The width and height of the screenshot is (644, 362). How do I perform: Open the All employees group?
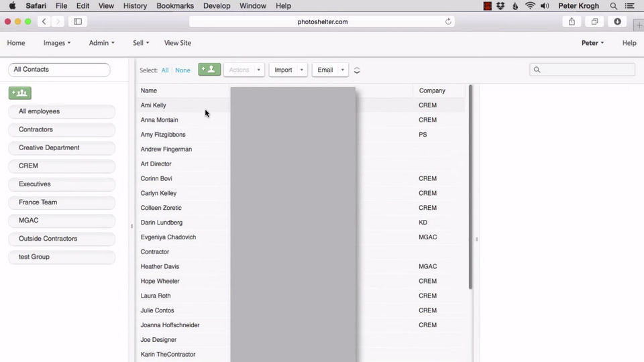tap(62, 111)
